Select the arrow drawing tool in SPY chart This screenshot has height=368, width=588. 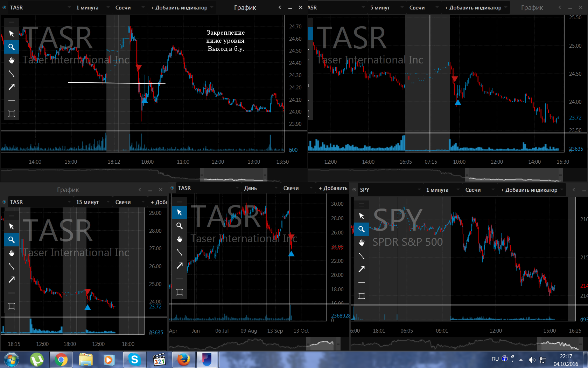click(362, 269)
